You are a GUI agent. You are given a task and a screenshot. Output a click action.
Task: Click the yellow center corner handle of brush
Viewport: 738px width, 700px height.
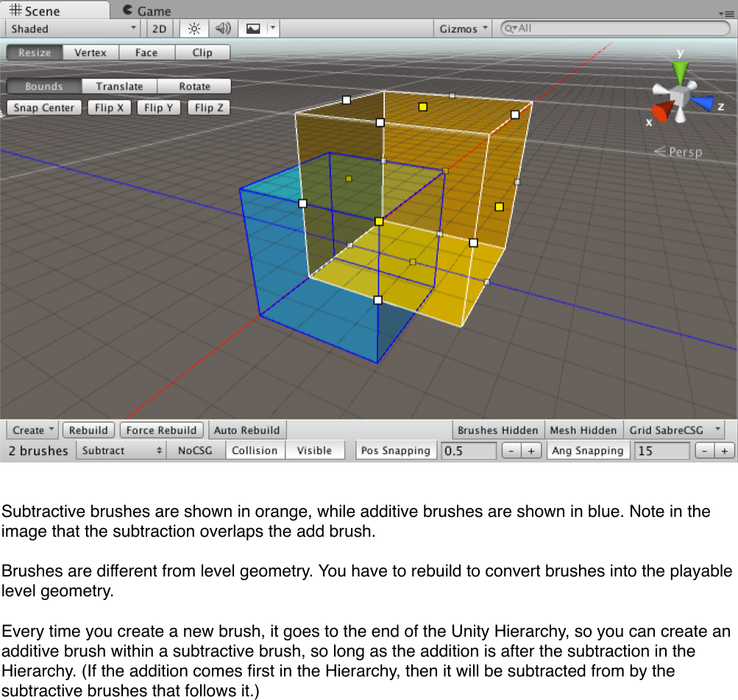[379, 221]
